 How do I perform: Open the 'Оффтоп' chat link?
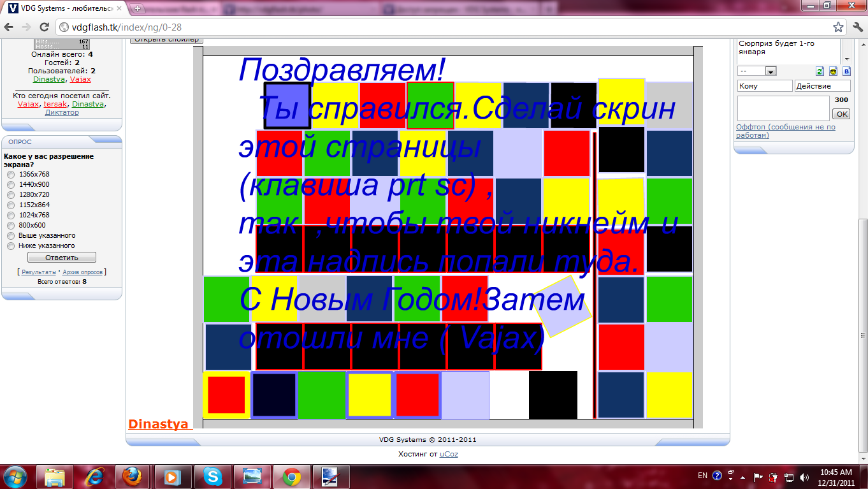coord(786,131)
